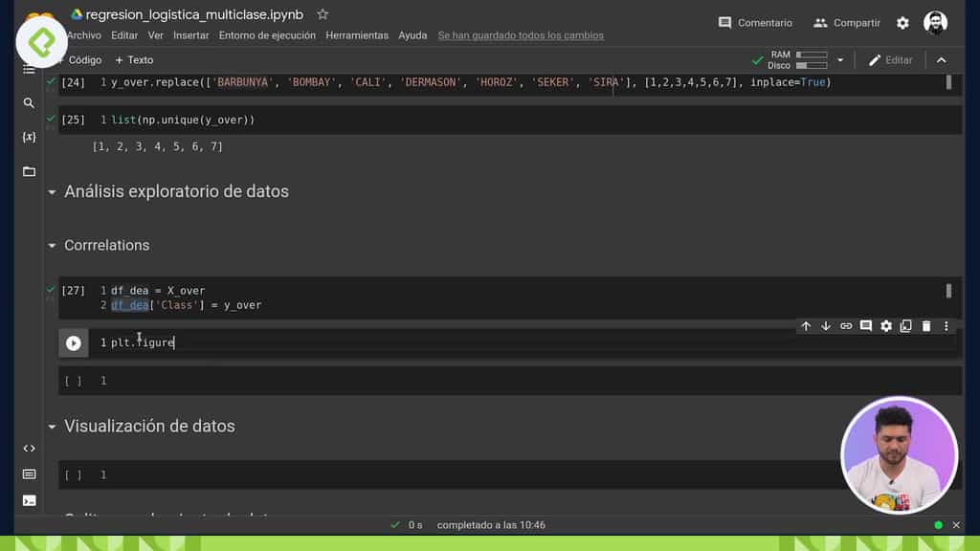Open the code snippets panel
This screenshot has height=551, width=980.
pos(29,447)
